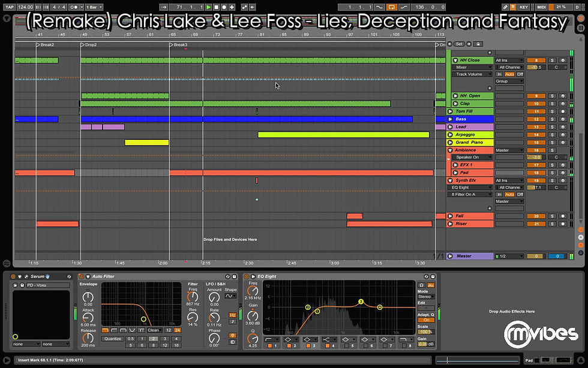
Task: Solo the Riser track
Action: 552,224
